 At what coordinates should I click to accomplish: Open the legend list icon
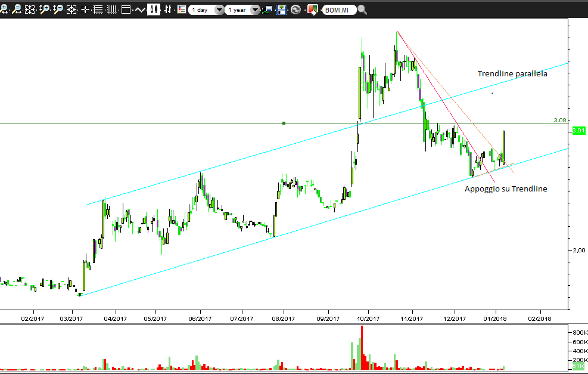(182, 10)
